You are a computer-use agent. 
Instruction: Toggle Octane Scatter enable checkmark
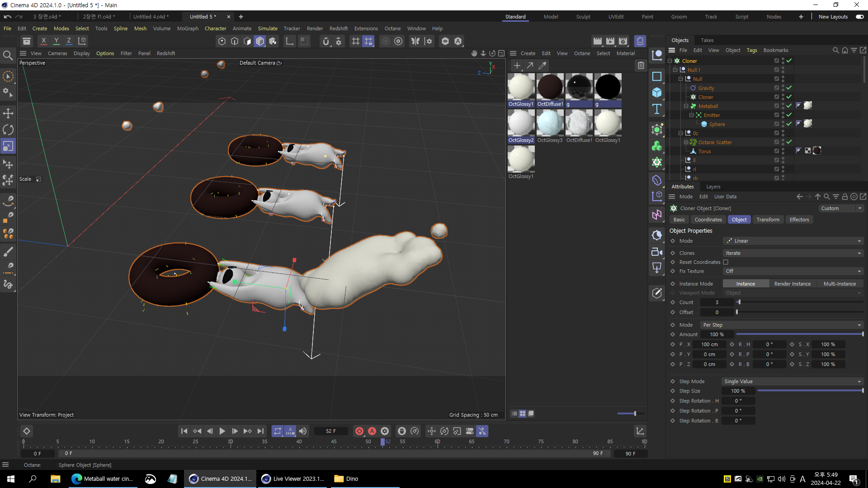(789, 142)
